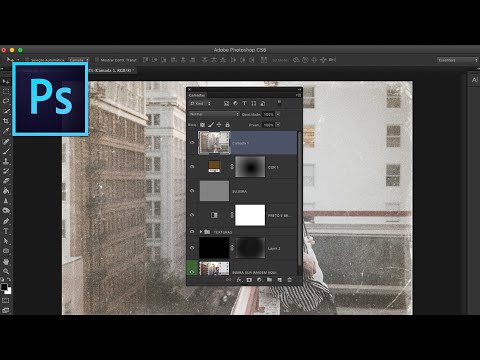Image resolution: width=480 pixels, height=360 pixels.
Task: Select the COR 1 layer mask thumbnail
Action: click(250, 167)
